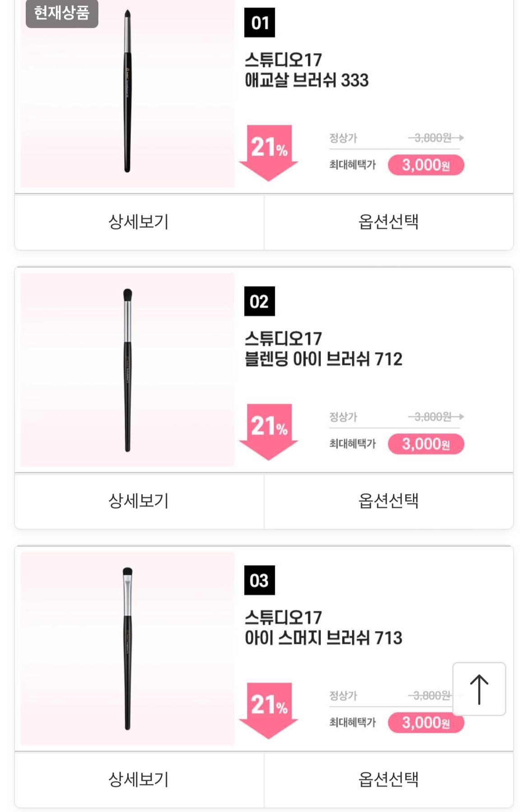The image size is (528, 812).
Task: Click the 아이 스머지 브러쉬 713 product image
Action: click(127, 648)
